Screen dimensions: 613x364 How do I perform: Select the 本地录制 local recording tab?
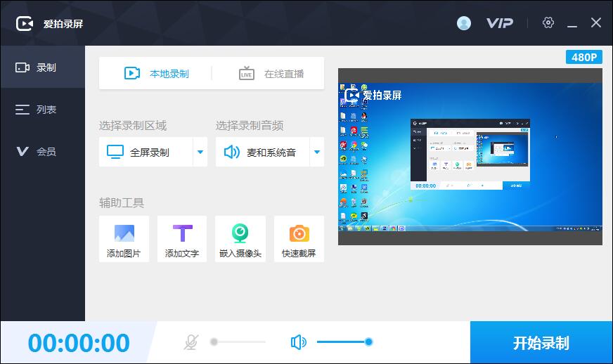pyautogui.click(x=156, y=73)
